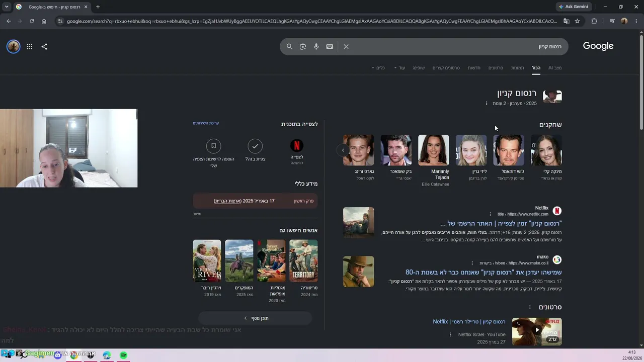Screen dimensions: 644x362
Task: Expand the כלים tools dropdown
Action: [378, 68]
